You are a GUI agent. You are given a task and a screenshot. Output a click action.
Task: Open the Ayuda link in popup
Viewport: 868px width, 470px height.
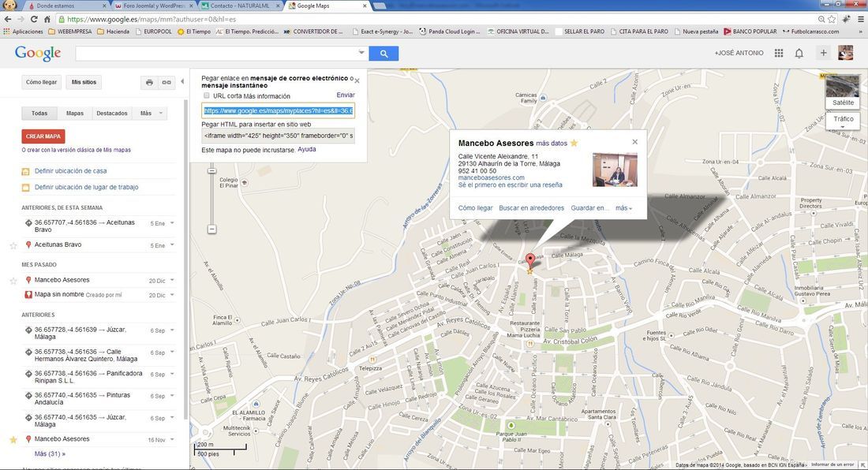(x=307, y=149)
